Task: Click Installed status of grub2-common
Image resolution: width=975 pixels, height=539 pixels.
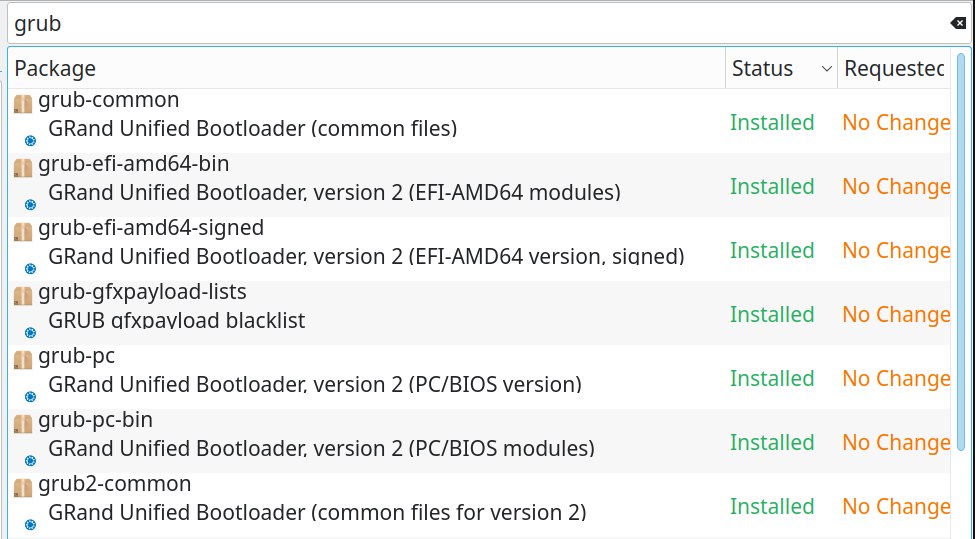Action: pos(772,507)
